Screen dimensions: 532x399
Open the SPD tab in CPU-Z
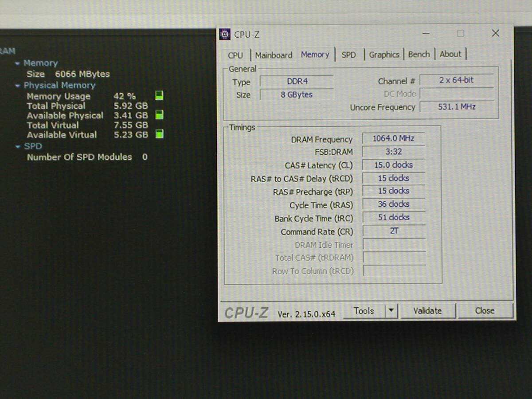[x=349, y=55]
